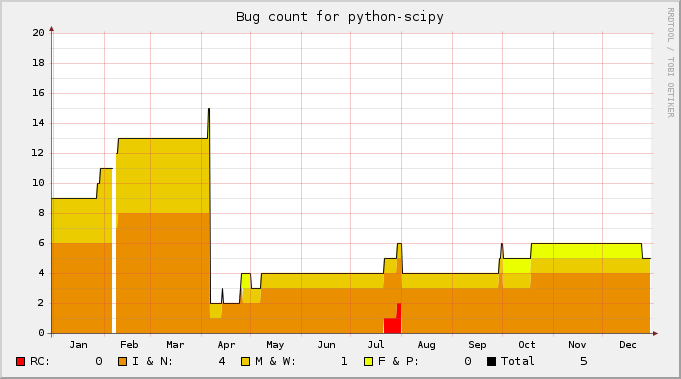The height and width of the screenshot is (379, 681).
Task: Click the chart title 'Bug count for python-scipy'
Action: (x=340, y=17)
